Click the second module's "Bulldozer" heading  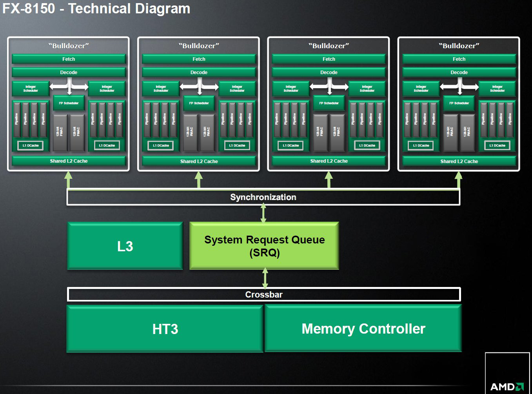[199, 46]
